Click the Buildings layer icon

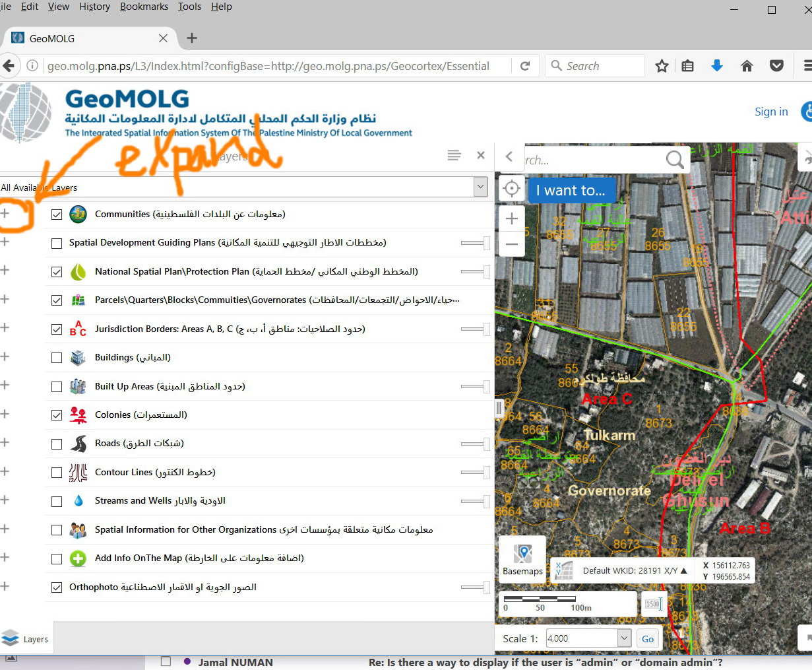point(78,358)
